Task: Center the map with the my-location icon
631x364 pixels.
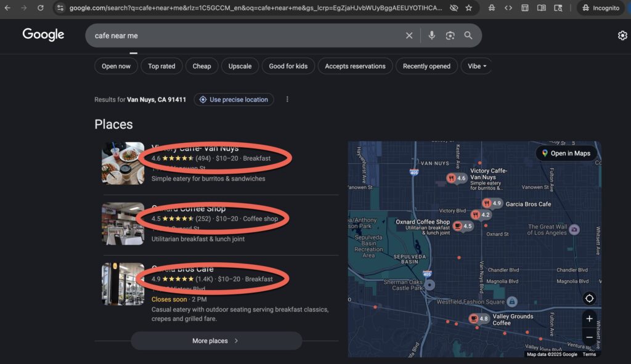Action: tap(589, 298)
